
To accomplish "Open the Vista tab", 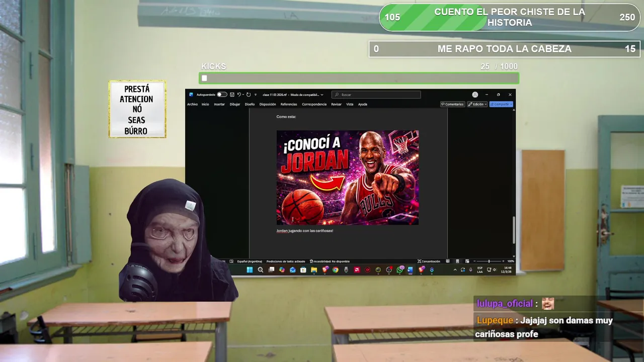I will click(350, 104).
